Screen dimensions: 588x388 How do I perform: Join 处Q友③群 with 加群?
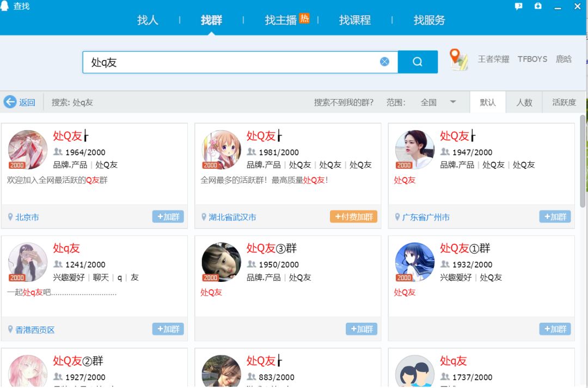[362, 329]
